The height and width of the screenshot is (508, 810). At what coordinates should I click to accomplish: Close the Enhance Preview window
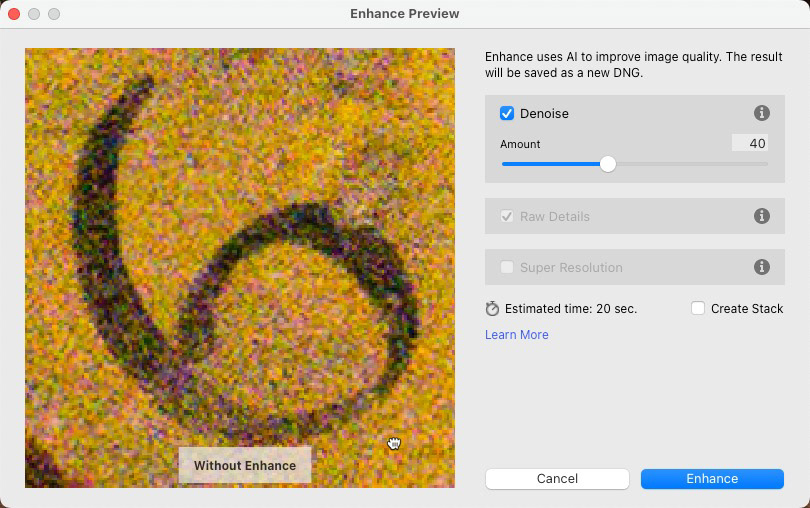[x=14, y=14]
